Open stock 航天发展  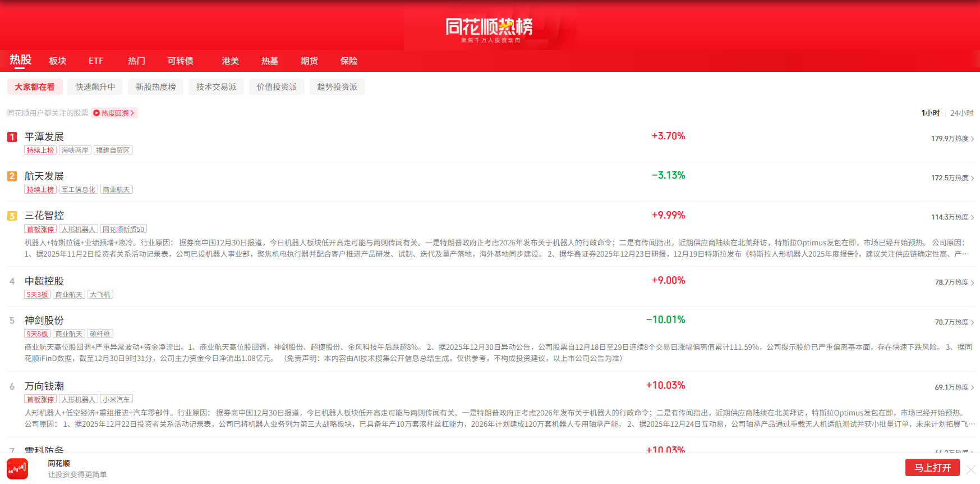pos(44,176)
